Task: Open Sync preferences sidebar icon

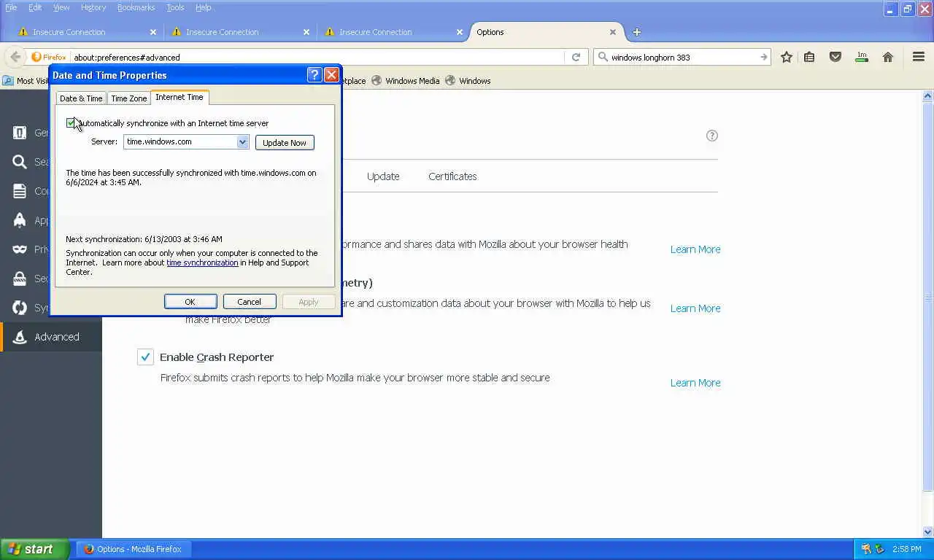Action: click(x=20, y=308)
